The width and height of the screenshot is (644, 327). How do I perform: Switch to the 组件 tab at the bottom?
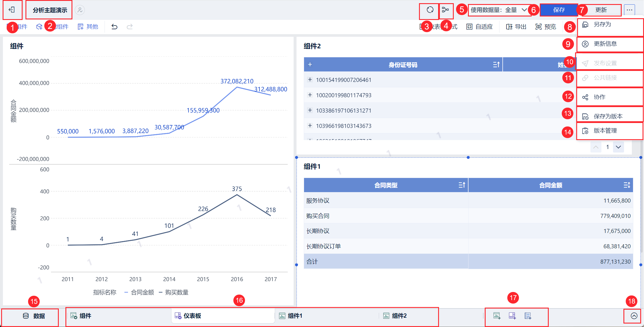[81, 316]
